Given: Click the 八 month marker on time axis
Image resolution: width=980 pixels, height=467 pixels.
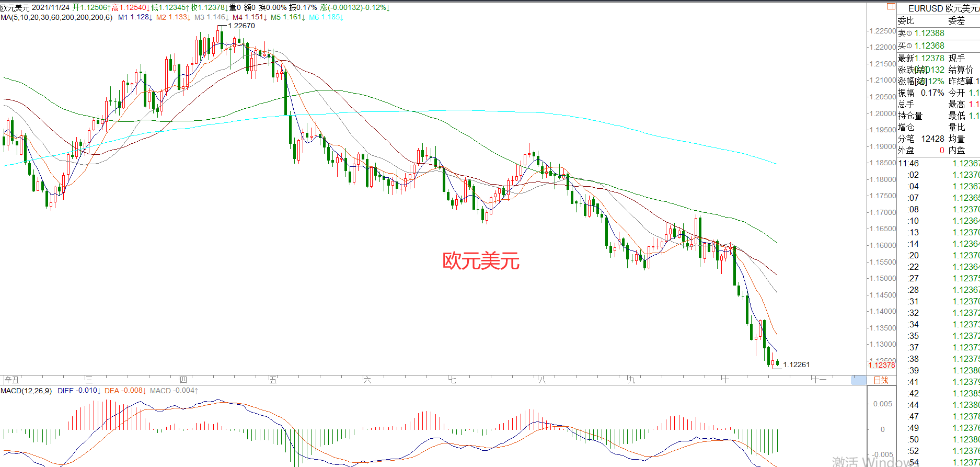Looking at the screenshot, I should pyautogui.click(x=542, y=380).
